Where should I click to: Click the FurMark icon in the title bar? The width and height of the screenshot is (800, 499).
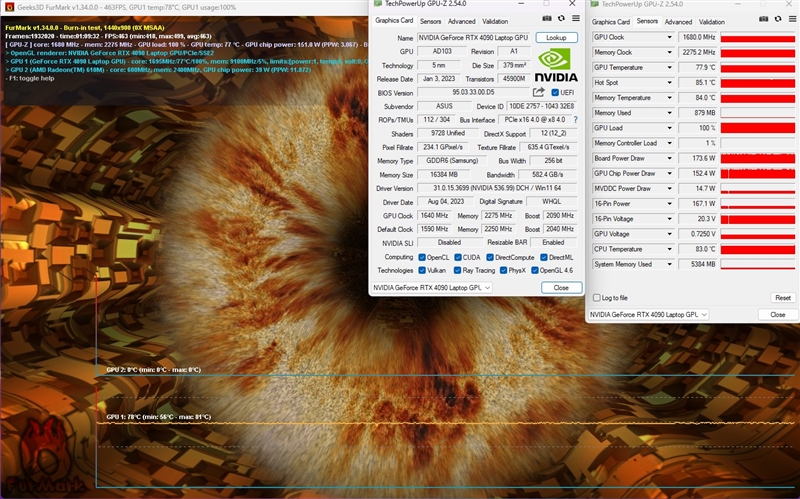point(9,7)
